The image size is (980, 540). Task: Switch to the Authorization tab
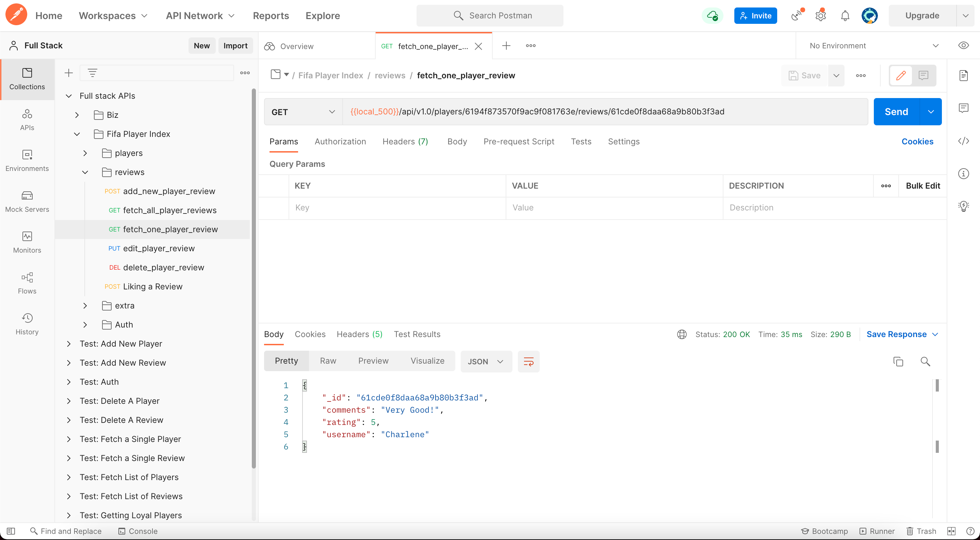pyautogui.click(x=340, y=142)
